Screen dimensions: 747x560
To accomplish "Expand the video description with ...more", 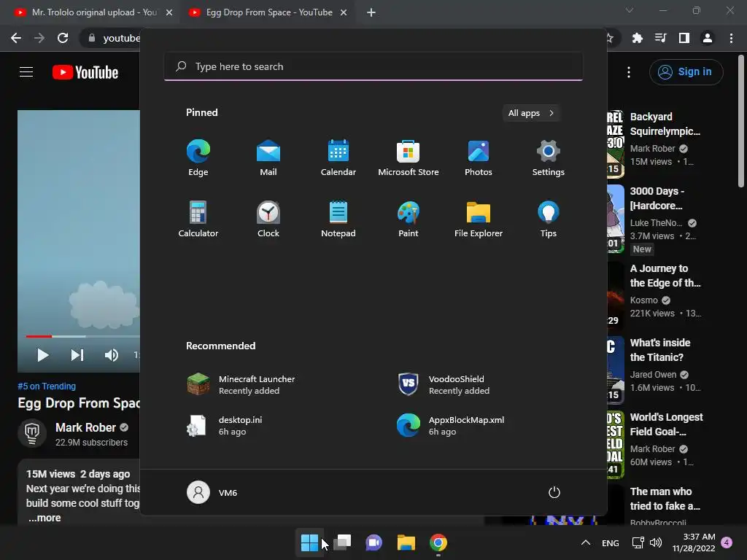I will point(44,518).
